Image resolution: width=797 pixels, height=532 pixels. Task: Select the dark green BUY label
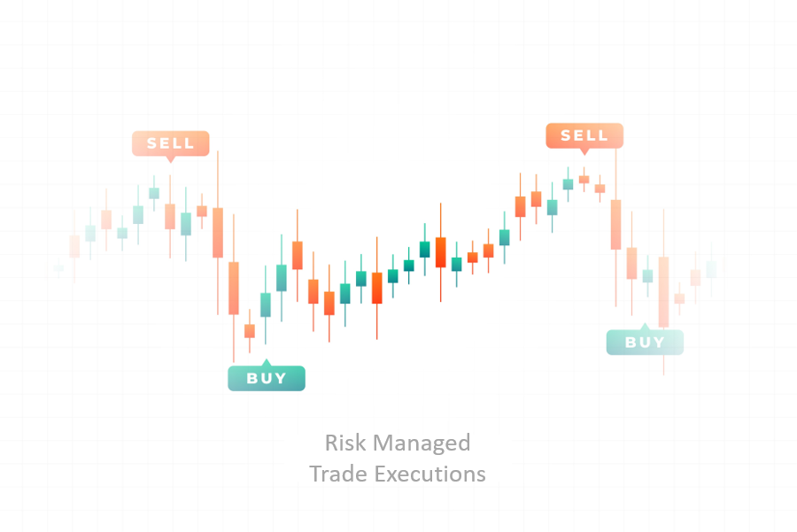(x=267, y=378)
